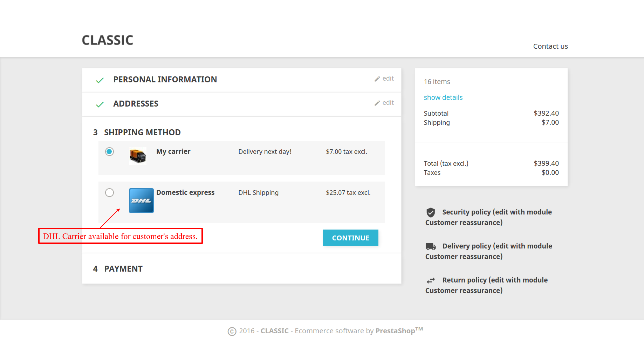Click the Return policy arrows icon

pyautogui.click(x=431, y=280)
